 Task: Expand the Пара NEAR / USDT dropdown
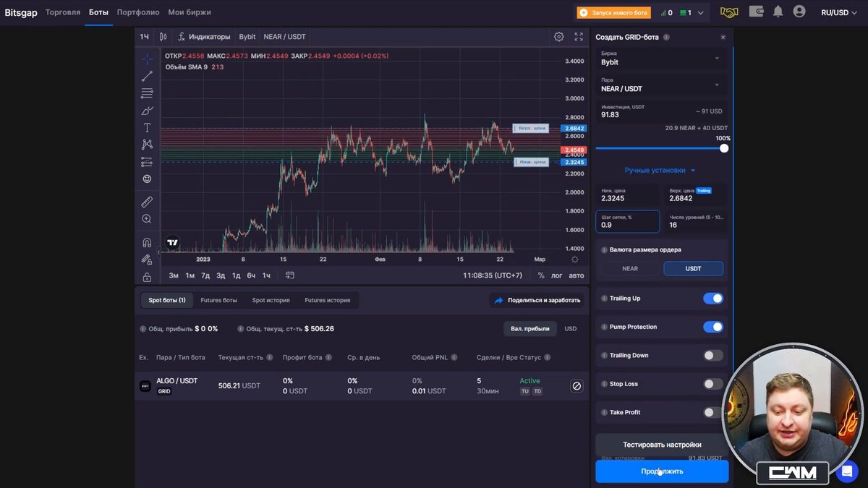pyautogui.click(x=661, y=85)
